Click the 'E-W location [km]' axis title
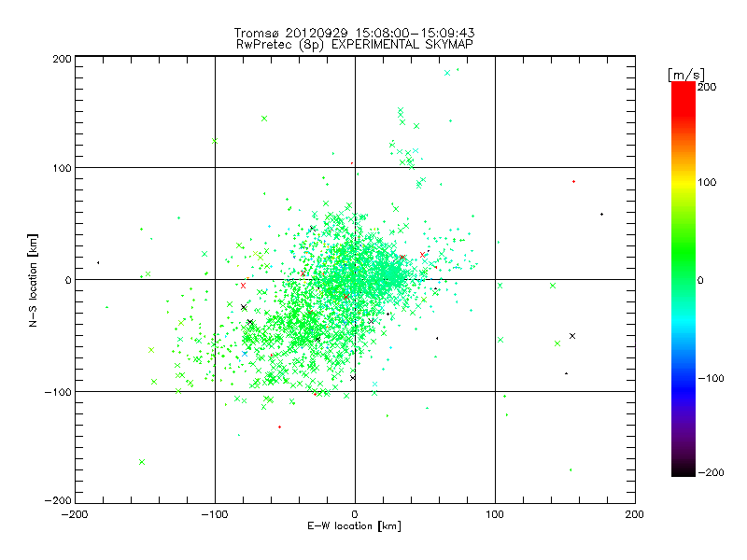Image resolution: width=747 pixels, height=560 pixels. 354,526
